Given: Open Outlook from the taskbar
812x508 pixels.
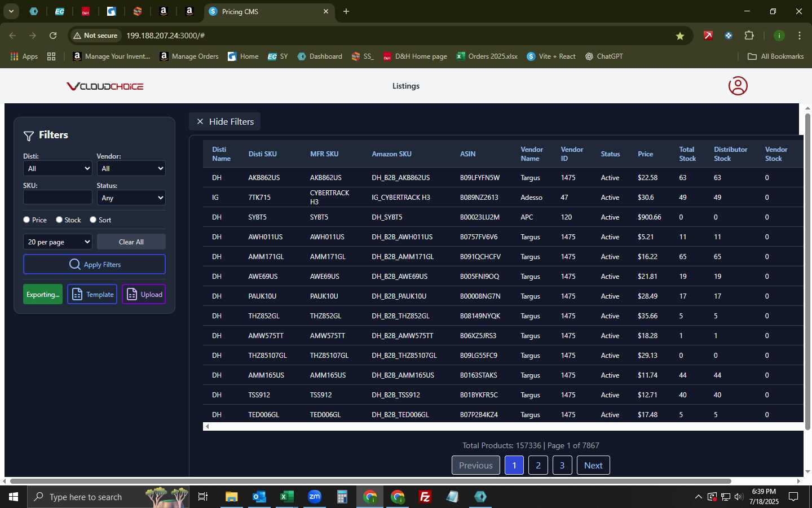Looking at the screenshot, I should (x=259, y=497).
